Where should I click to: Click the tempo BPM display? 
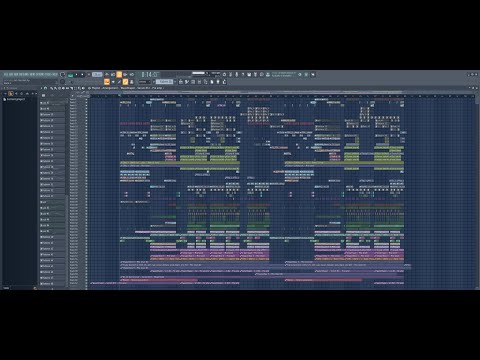97,75
